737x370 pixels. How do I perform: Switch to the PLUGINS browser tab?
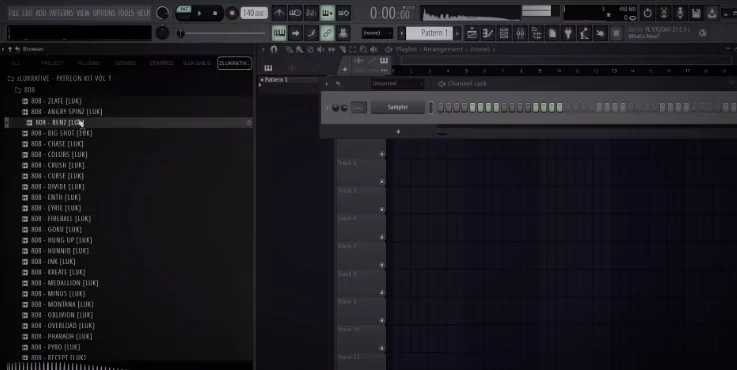pyautogui.click(x=88, y=63)
